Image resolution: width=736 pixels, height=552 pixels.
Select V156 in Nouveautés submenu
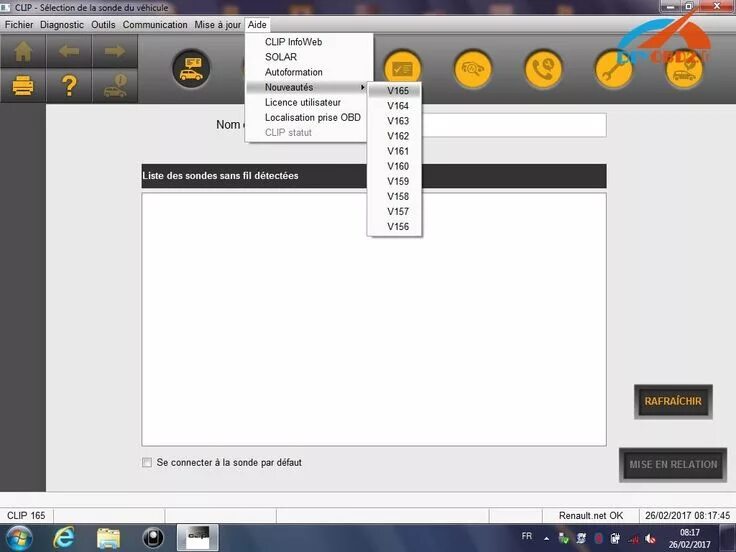click(x=395, y=226)
